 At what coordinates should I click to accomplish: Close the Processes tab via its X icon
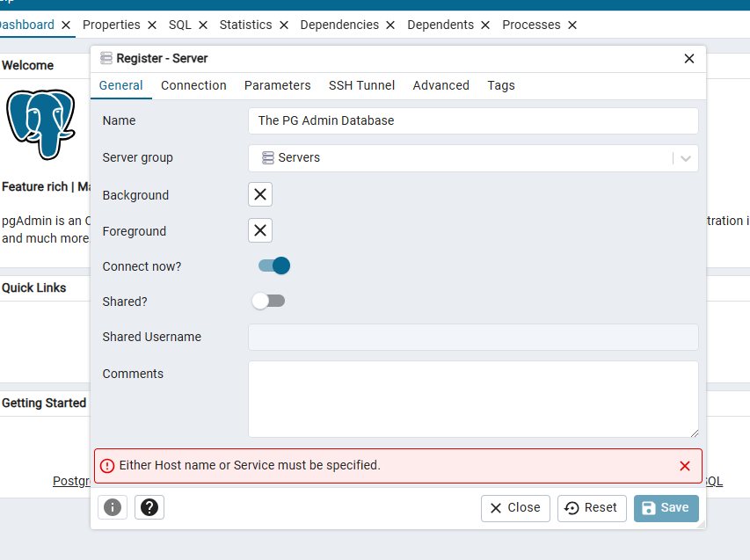pos(572,25)
